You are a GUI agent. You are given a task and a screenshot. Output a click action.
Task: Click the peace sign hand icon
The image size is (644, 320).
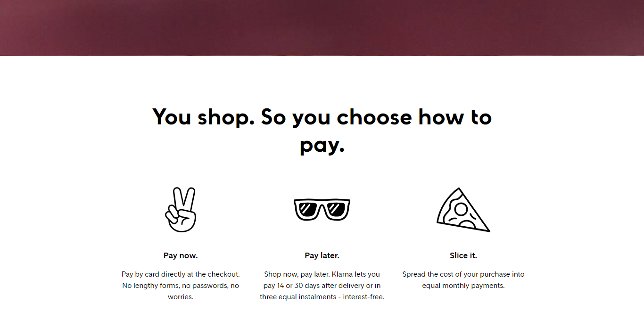tap(181, 210)
